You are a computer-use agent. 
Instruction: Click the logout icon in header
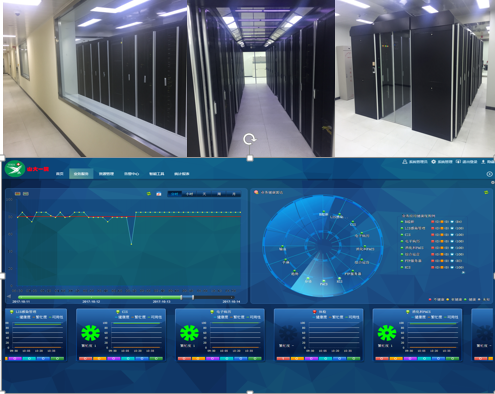coord(458,162)
